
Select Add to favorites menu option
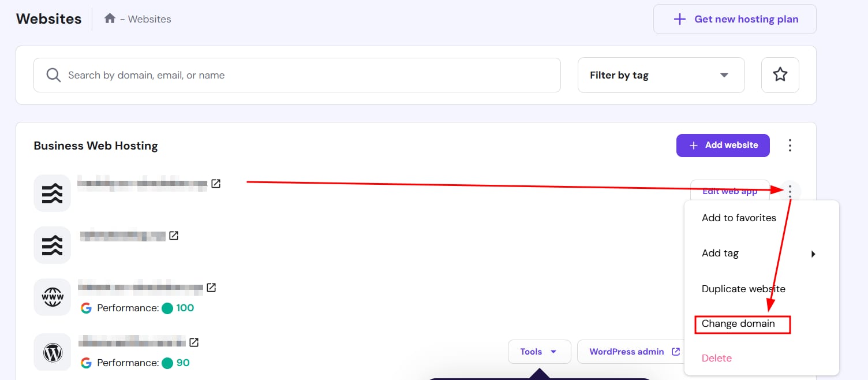pos(739,218)
